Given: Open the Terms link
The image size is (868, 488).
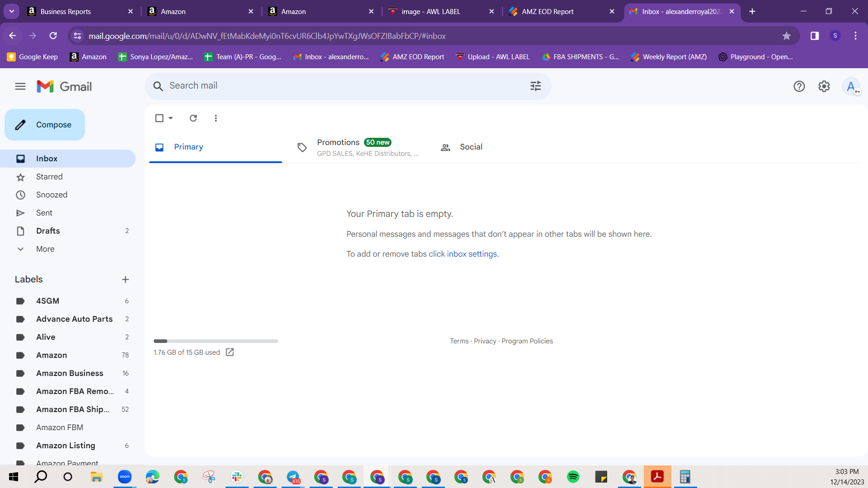Looking at the screenshot, I should (459, 341).
